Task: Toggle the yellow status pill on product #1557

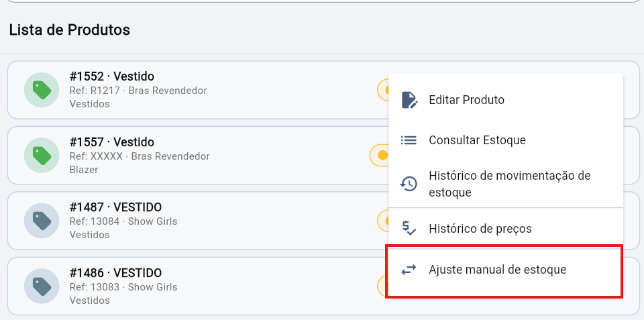Action: click(379, 155)
